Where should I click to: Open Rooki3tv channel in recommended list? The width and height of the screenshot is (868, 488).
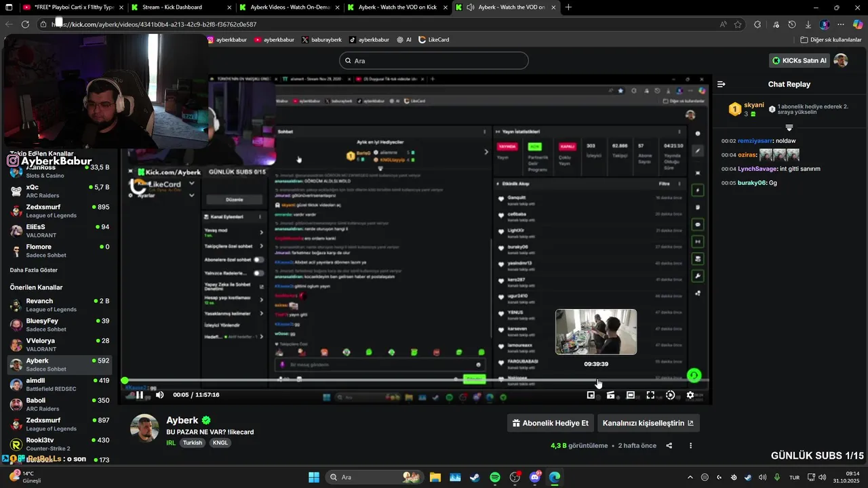click(x=60, y=444)
